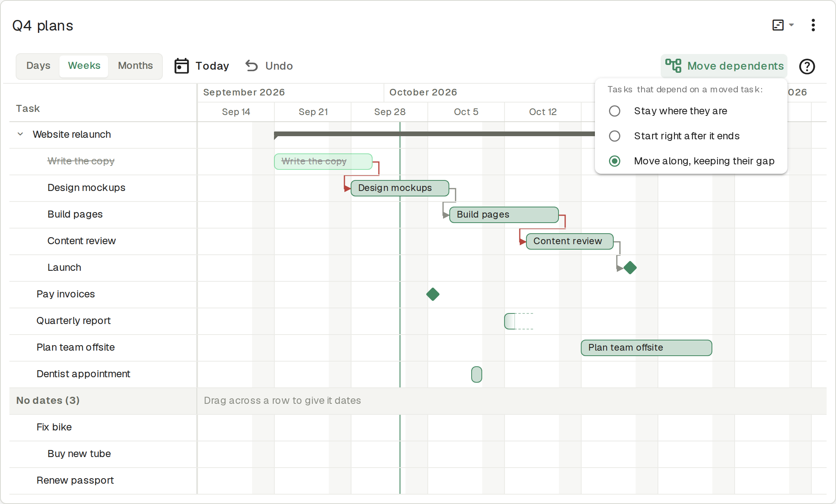Click the Today calendar icon
The image size is (836, 504).
click(181, 66)
